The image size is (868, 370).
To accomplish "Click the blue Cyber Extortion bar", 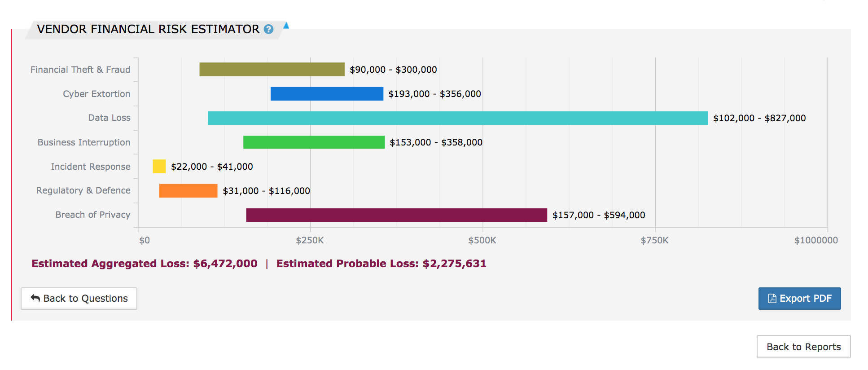I will pos(327,94).
